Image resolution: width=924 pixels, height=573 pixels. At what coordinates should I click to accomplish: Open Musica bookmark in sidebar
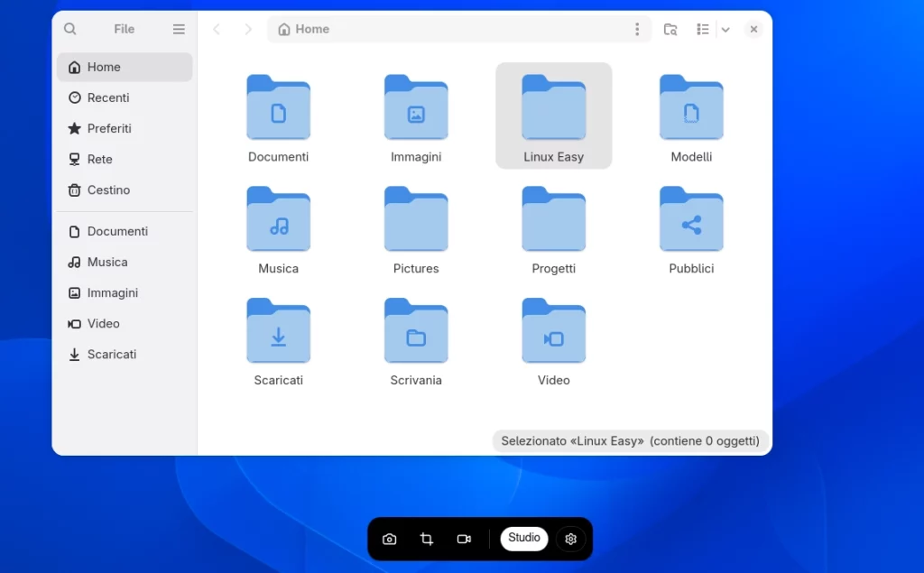125,262
